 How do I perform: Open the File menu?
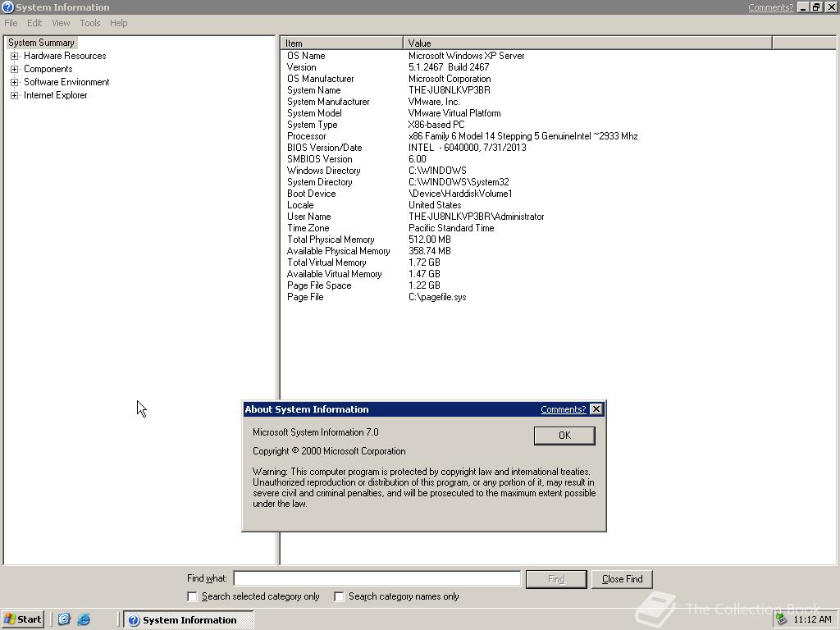(x=11, y=23)
